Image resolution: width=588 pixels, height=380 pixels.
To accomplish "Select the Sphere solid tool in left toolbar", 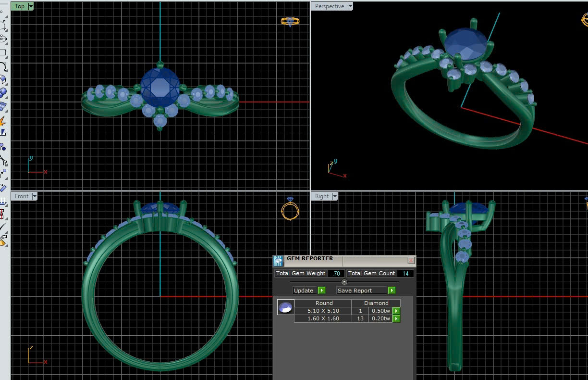I will click(3, 92).
